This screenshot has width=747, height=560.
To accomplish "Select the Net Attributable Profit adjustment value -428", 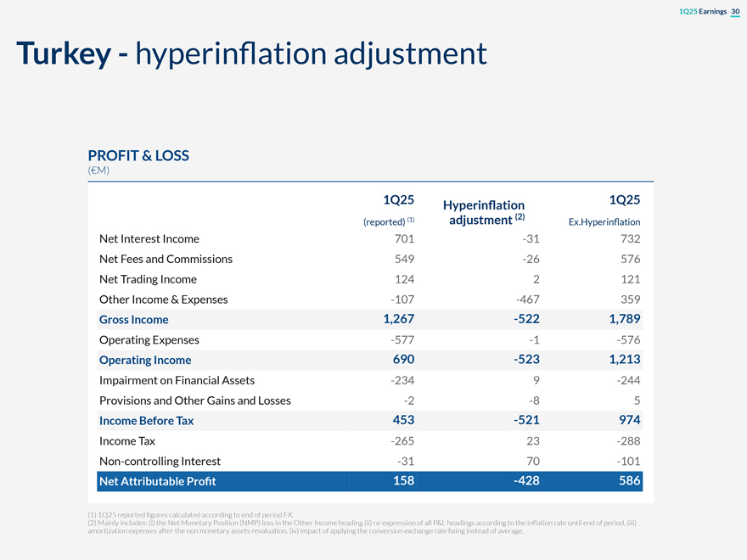I will 526,480.
